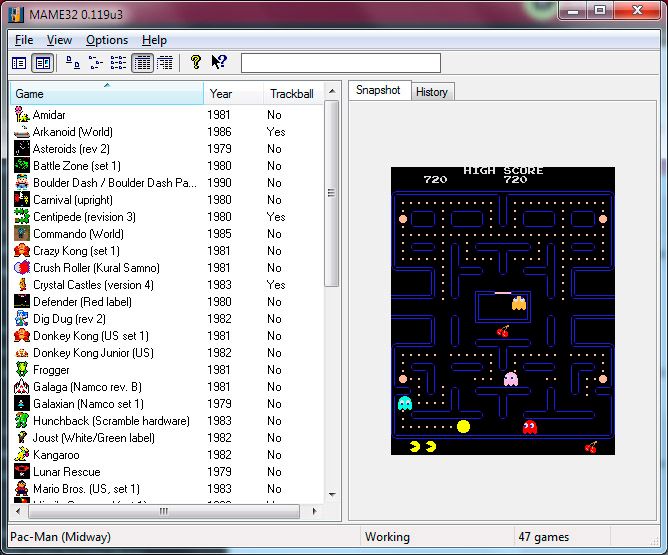Screen dimensions: 668x555
Task: Select the Arkanoid (World) game icon
Action: tap(22, 132)
